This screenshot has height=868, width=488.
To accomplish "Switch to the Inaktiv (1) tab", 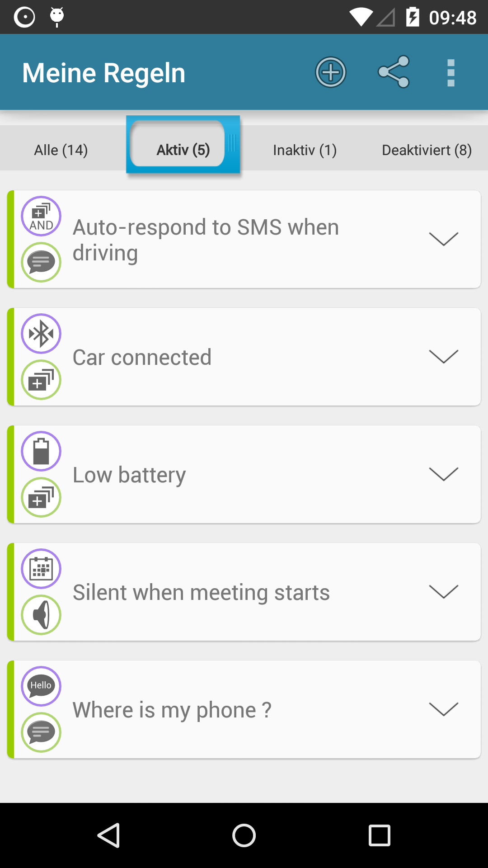I will 305,150.
